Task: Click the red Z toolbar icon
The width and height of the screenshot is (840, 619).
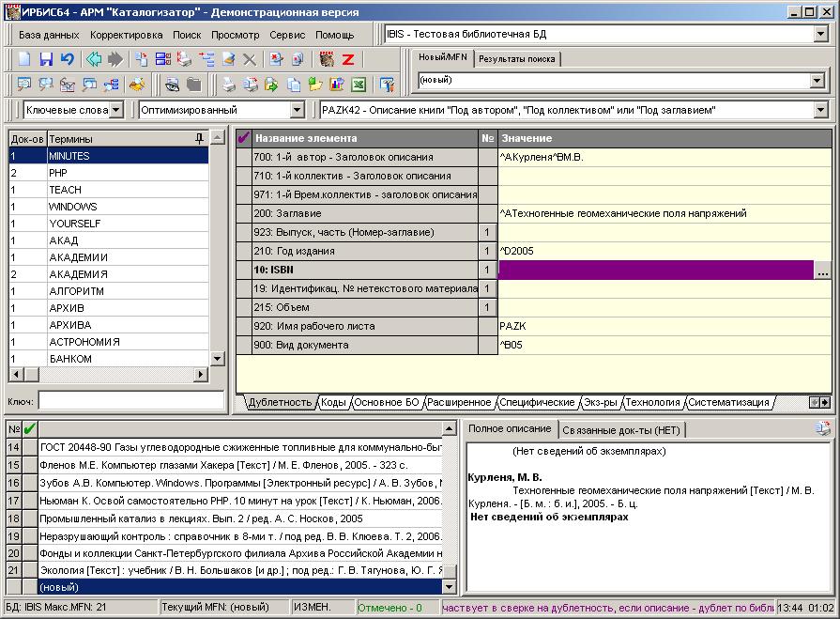Action: (x=347, y=59)
